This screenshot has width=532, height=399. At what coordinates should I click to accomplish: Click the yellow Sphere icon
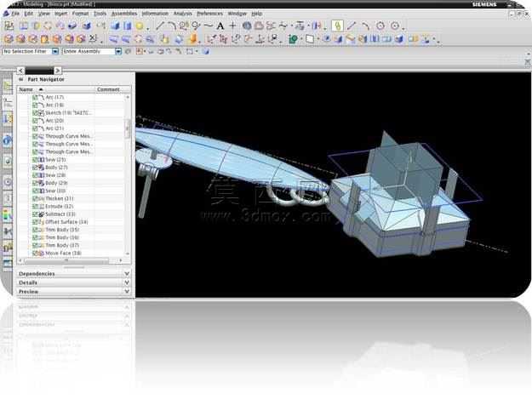(140, 26)
